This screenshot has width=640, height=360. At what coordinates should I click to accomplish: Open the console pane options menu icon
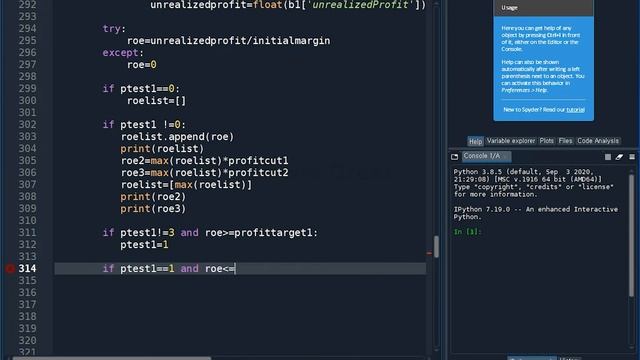632,157
